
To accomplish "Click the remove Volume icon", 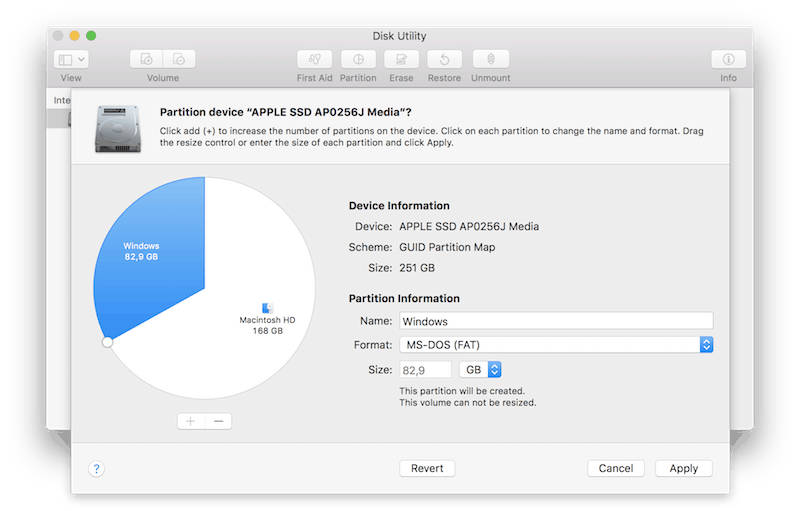I will 179,59.
